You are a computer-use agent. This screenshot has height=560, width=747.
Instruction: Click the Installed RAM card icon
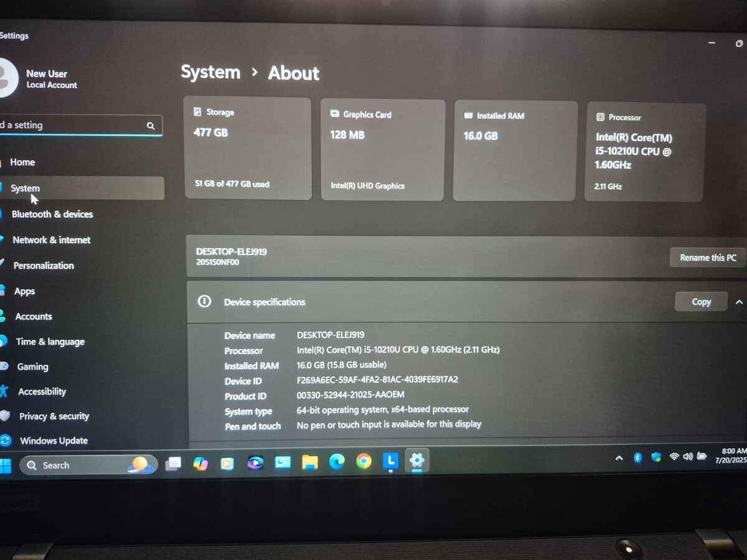pyautogui.click(x=468, y=116)
